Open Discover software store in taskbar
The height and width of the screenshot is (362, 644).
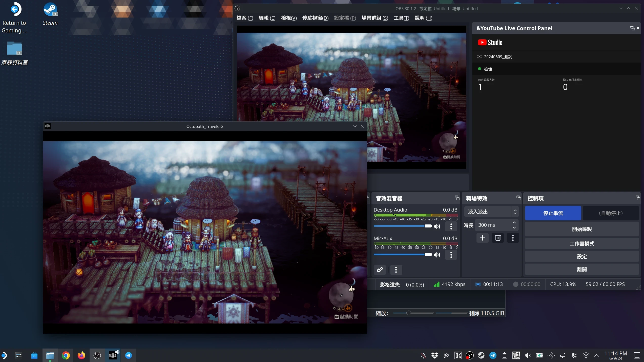[x=34, y=355]
